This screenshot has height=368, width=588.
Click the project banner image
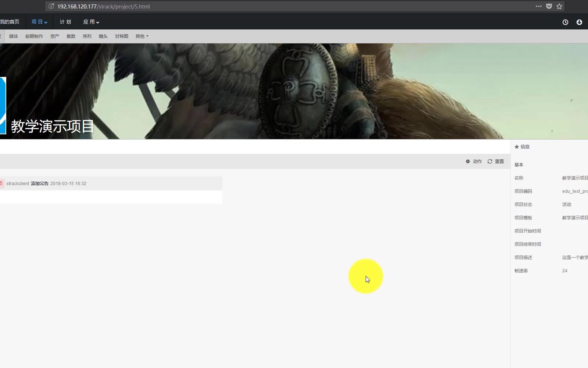[294, 91]
